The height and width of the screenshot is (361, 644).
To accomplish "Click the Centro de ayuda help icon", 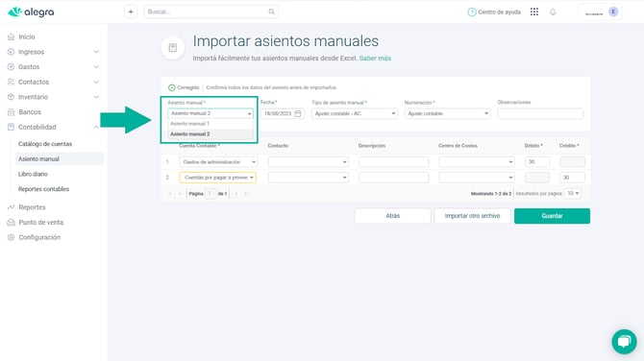I will pyautogui.click(x=472, y=12).
